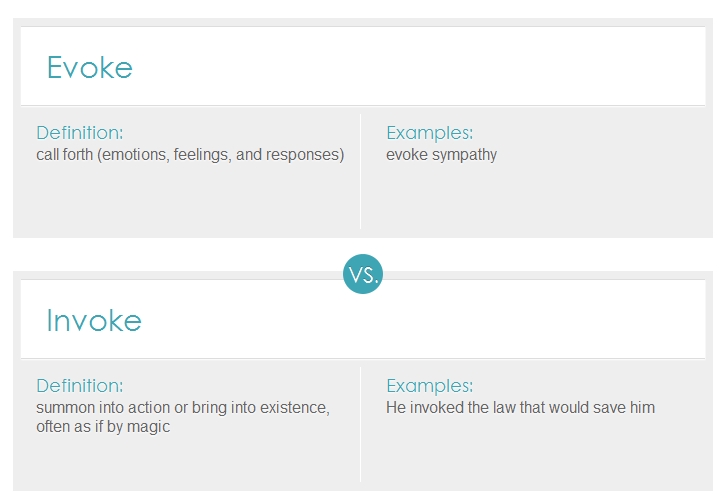
Task: Click the 'evoke sympathy' example text
Action: click(441, 155)
